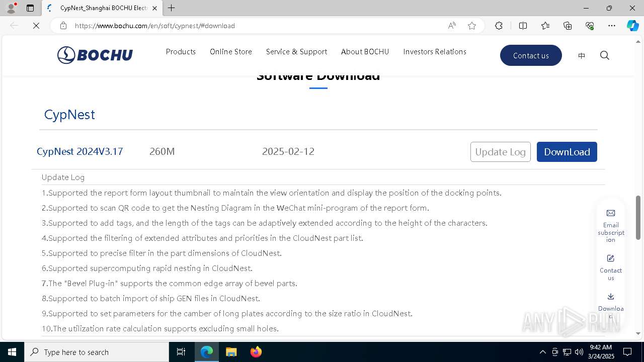Go to BOCHU logo homepage
Viewport: 644px width, 362px height.
[x=95, y=55]
